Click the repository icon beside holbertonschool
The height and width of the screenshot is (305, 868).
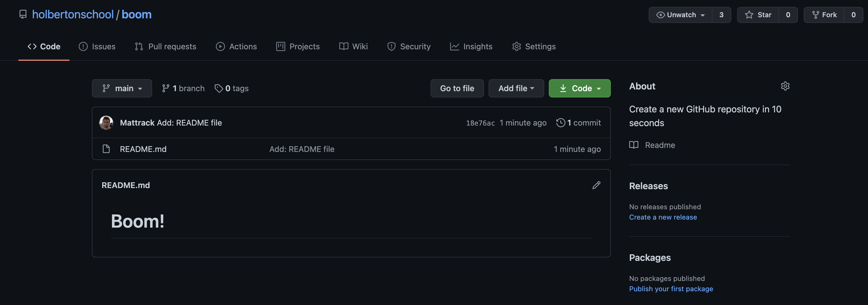pyautogui.click(x=23, y=14)
